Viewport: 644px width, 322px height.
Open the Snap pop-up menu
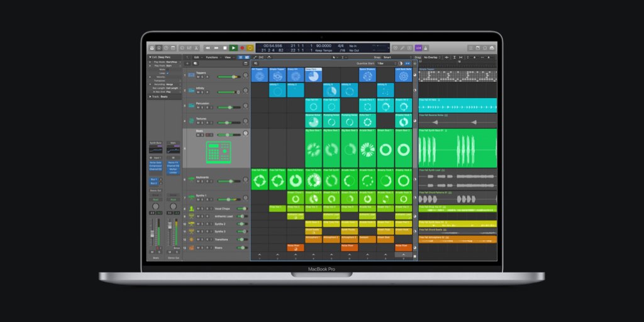coord(397,57)
